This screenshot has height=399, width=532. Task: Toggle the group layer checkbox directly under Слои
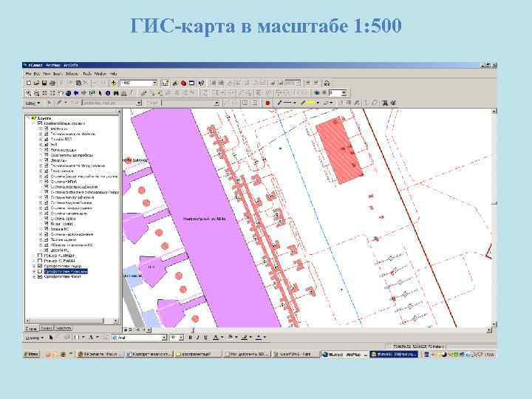click(40, 123)
